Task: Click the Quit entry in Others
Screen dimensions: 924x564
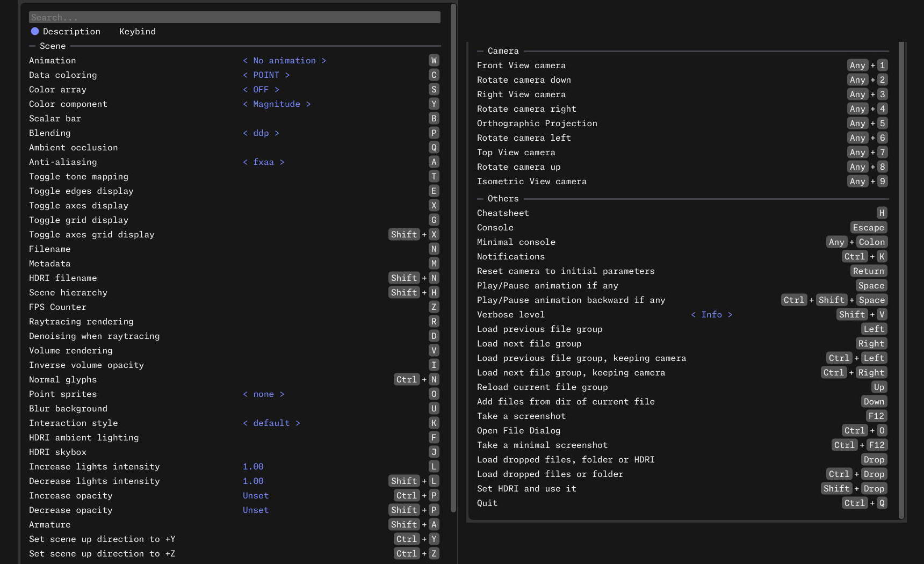Action: pyautogui.click(x=487, y=503)
